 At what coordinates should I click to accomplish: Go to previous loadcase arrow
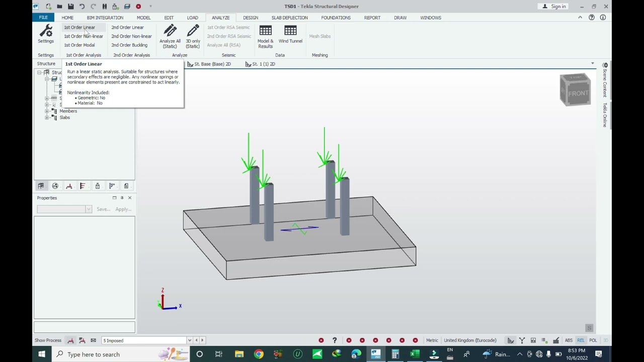pos(196,340)
